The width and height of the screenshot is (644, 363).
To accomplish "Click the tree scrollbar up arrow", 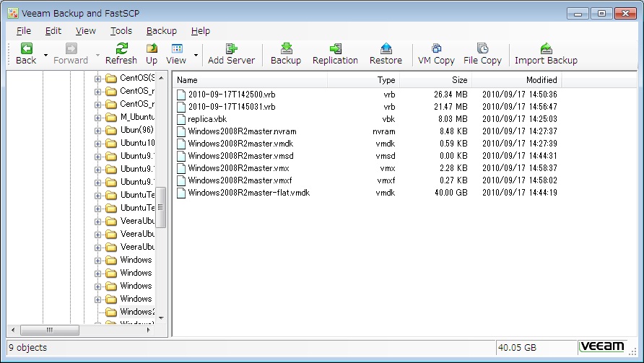I will point(161,78).
